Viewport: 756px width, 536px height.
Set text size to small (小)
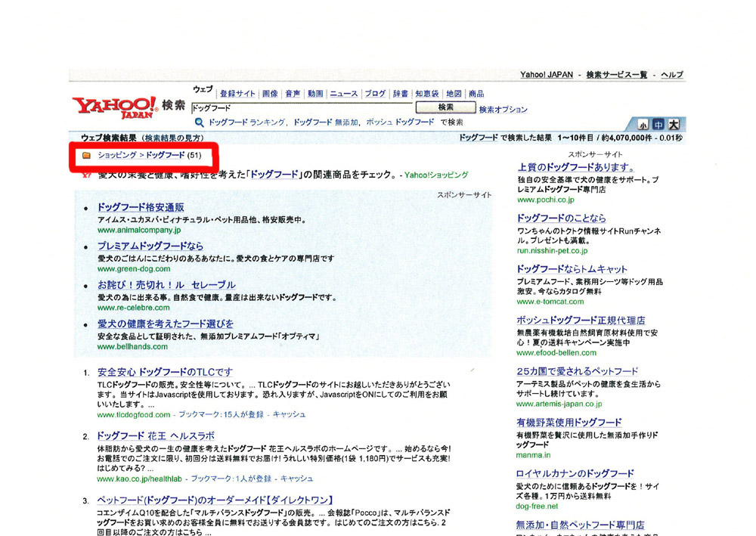(643, 125)
